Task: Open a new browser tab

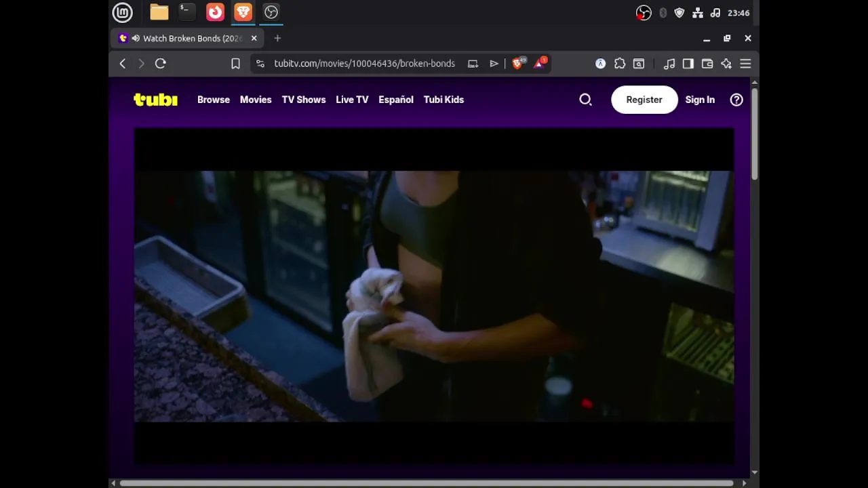Action: click(277, 39)
